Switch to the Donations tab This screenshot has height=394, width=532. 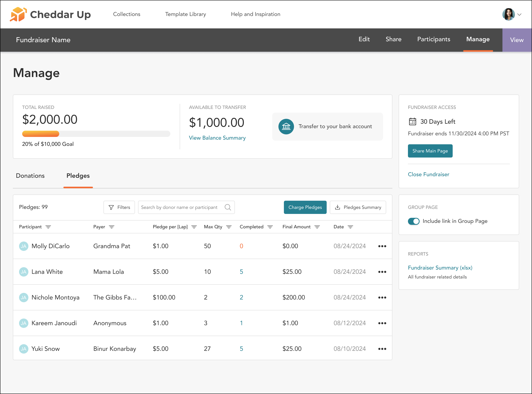tap(30, 176)
